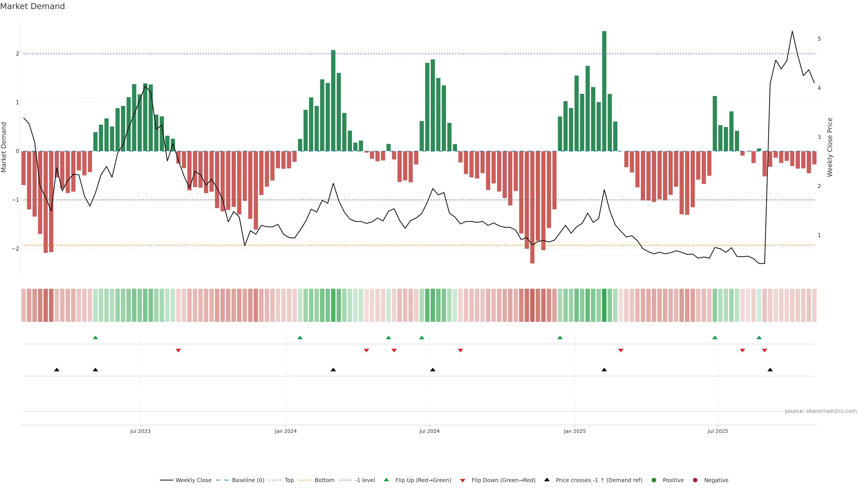Viewport: 868px width, 488px height.
Task: Click the Market Demand chart title
Action: 32,6
